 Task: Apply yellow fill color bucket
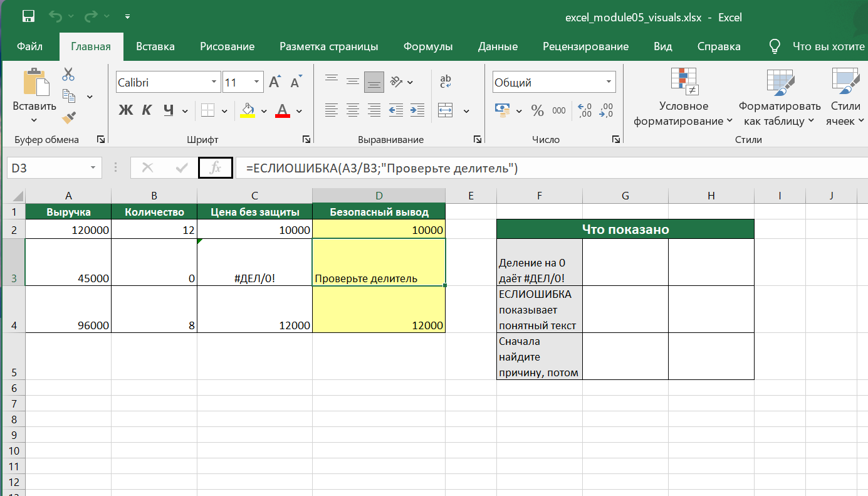pyautogui.click(x=248, y=110)
